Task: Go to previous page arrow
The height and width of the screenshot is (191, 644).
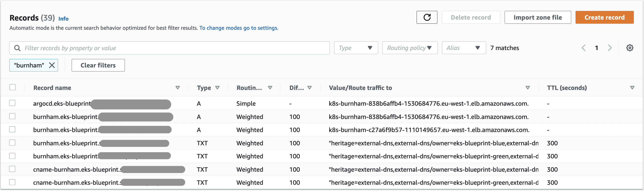Action: [584, 48]
